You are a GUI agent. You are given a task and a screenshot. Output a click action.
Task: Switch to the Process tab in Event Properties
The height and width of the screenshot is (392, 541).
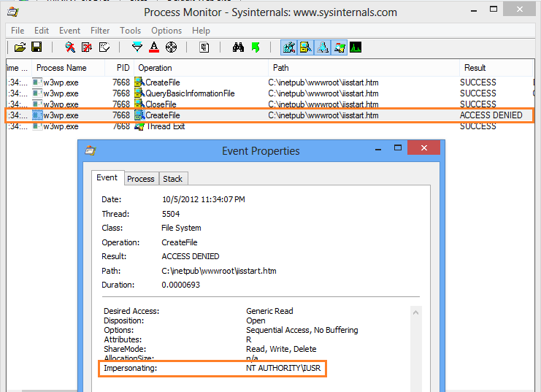[141, 179]
